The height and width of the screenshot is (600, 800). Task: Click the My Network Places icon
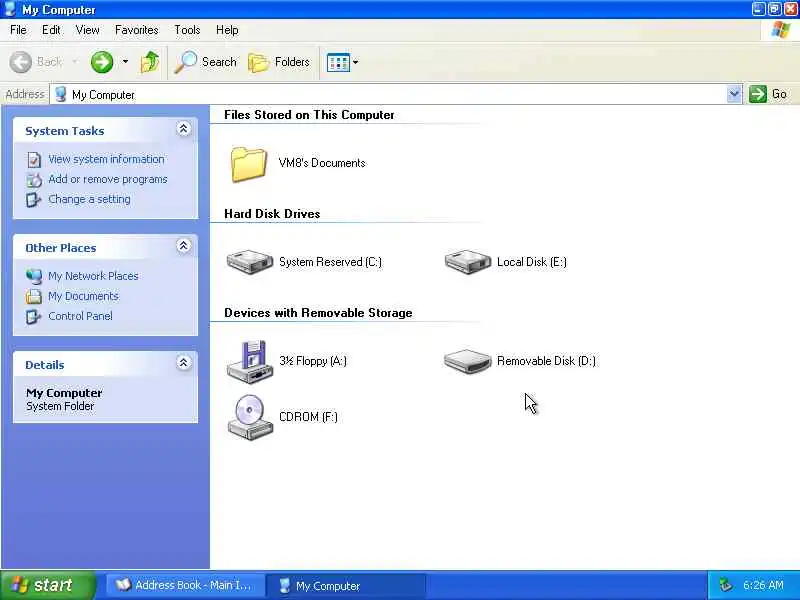point(34,276)
